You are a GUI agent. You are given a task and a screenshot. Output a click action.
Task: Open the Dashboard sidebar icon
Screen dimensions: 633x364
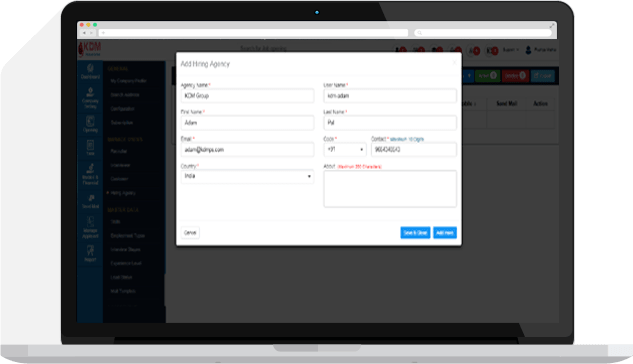[90, 71]
